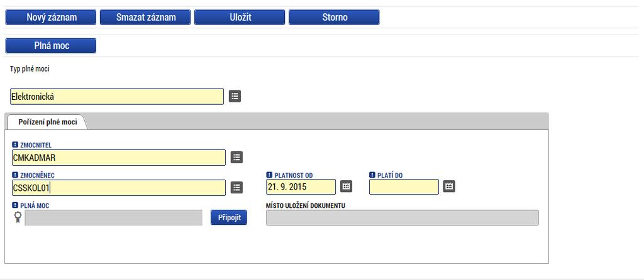This screenshot has height=280, width=644.
Task: Click certificate ribbon icon beside Plná moc
Action: (17, 217)
